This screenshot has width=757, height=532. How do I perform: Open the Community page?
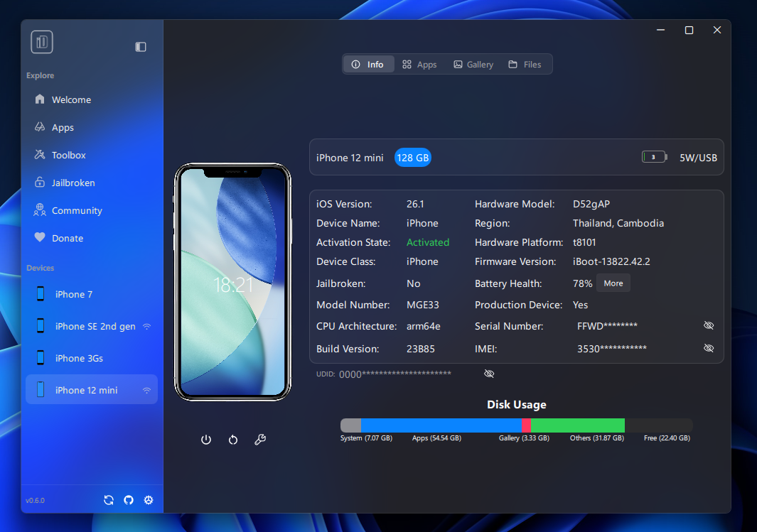tap(91, 210)
